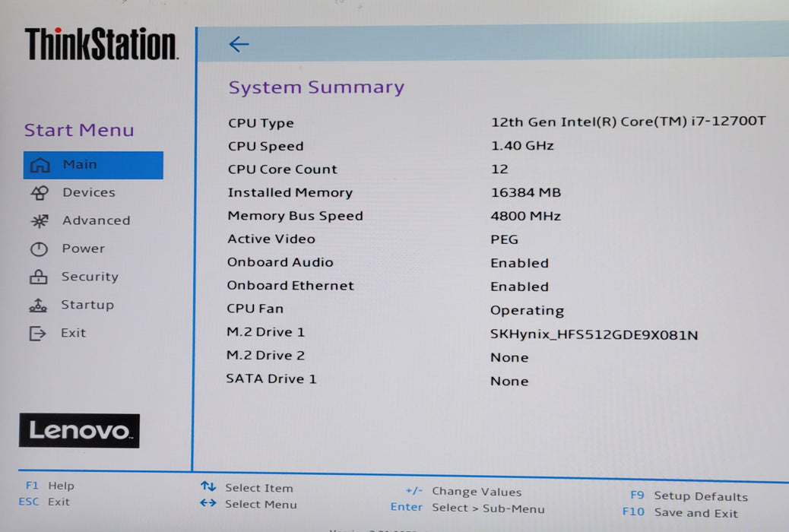Image resolution: width=789 pixels, height=532 pixels.
Task: Click the left-right arrows Select Menu icon
Action: (208, 503)
